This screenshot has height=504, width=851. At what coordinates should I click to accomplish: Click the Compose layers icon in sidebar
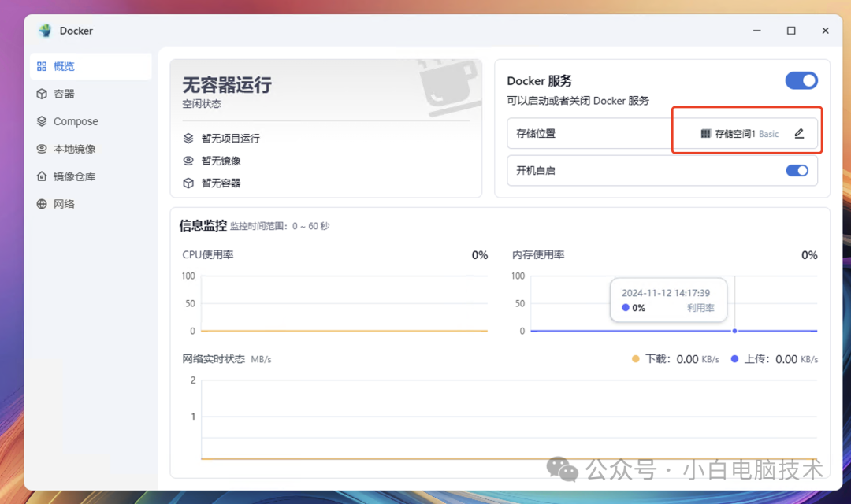point(42,121)
